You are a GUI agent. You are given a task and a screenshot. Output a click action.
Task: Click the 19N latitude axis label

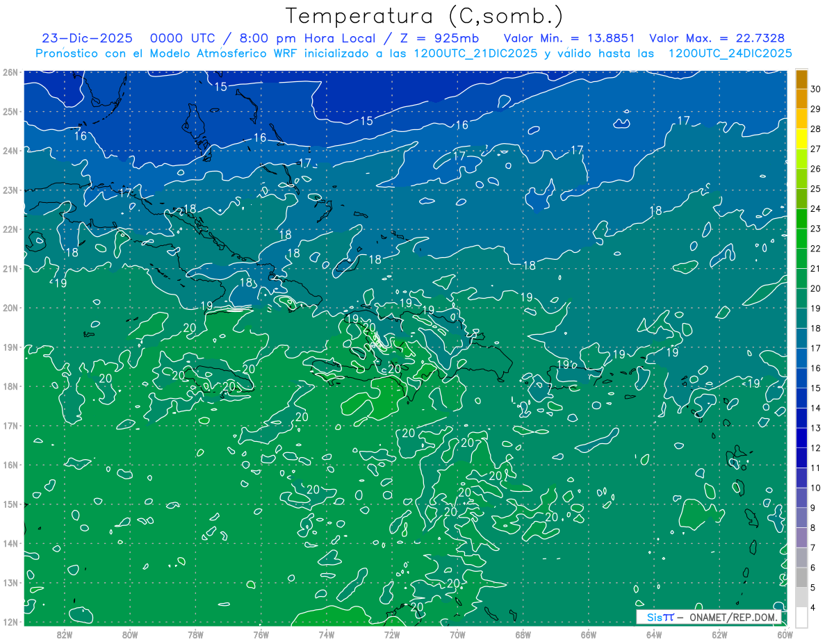coord(10,347)
